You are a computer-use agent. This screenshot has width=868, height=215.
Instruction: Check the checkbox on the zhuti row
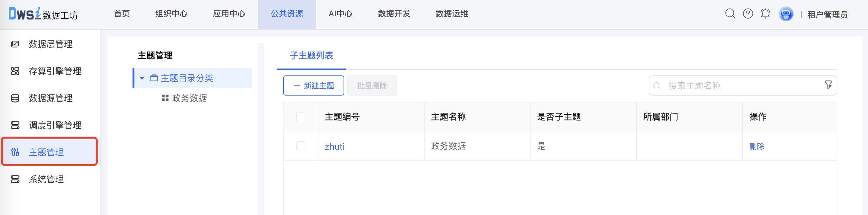pyautogui.click(x=301, y=146)
